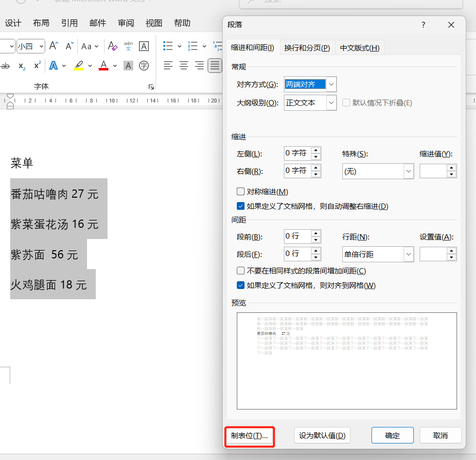This screenshot has width=476, height=460.
Task: Click the 右侧 right indent field
Action: point(298,170)
